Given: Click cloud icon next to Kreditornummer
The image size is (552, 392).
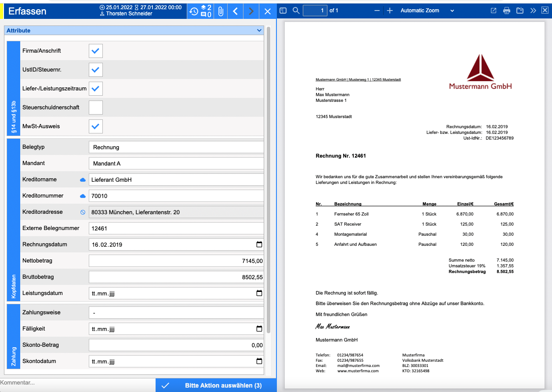Looking at the screenshot, I should pyautogui.click(x=83, y=196).
